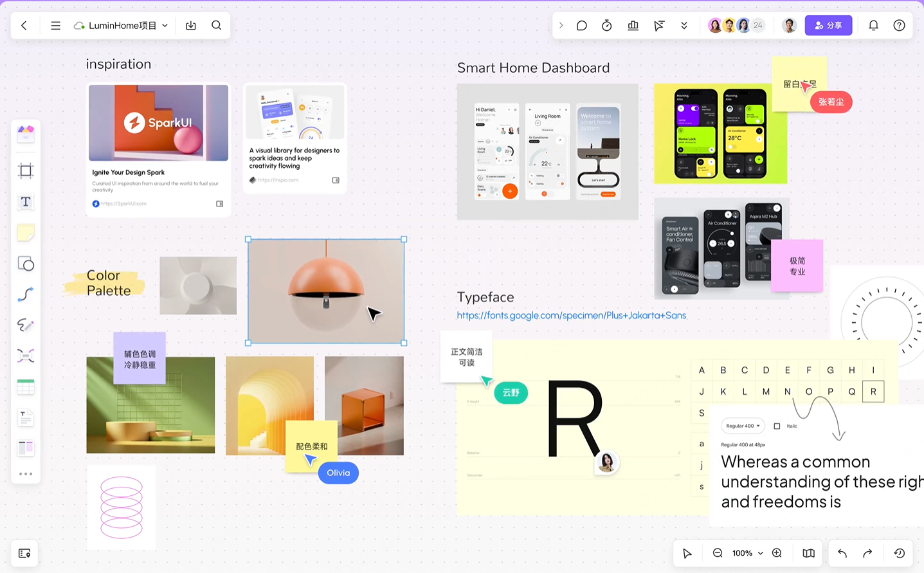Image resolution: width=924 pixels, height=573 pixels.
Task: Select the Frame tool
Action: (26, 170)
